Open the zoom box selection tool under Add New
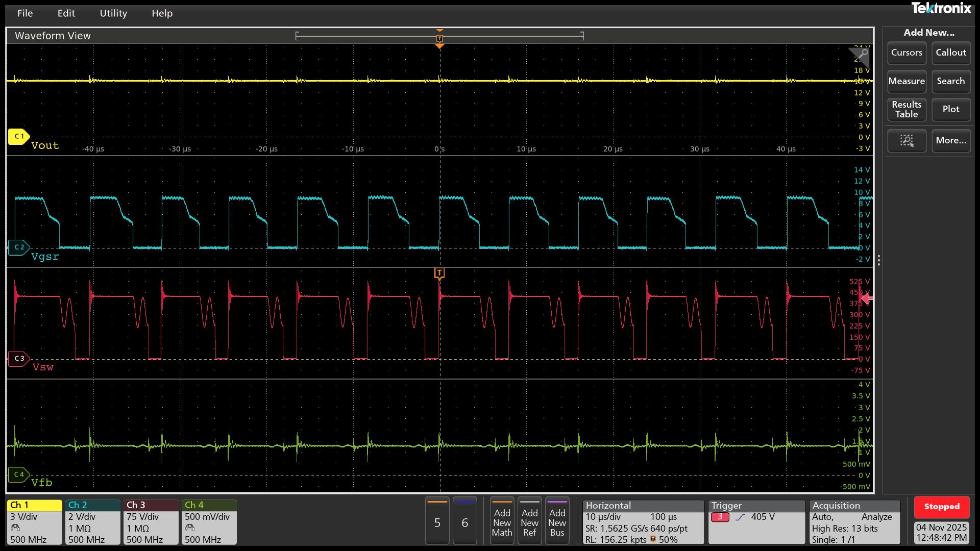The width and height of the screenshot is (980, 551). pos(906,141)
